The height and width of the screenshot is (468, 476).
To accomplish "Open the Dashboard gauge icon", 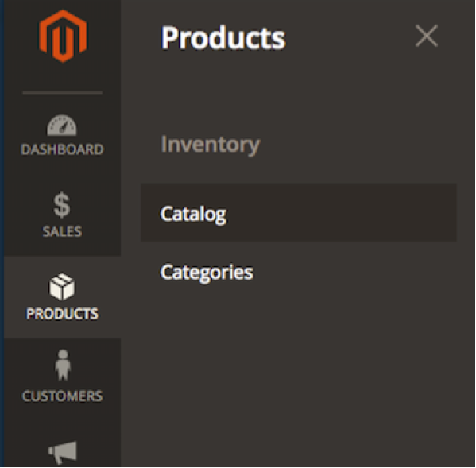I will [62, 125].
